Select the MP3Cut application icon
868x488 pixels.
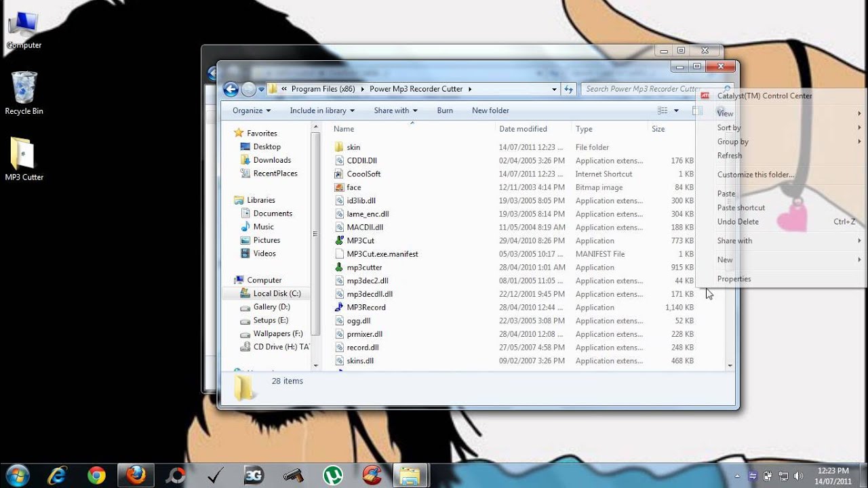[x=340, y=241]
